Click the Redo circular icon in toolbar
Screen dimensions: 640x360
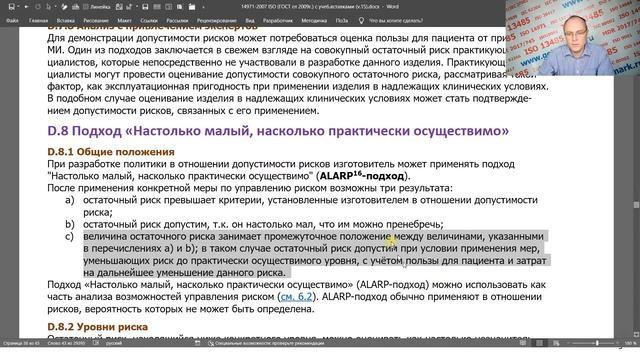pyautogui.click(x=38, y=7)
